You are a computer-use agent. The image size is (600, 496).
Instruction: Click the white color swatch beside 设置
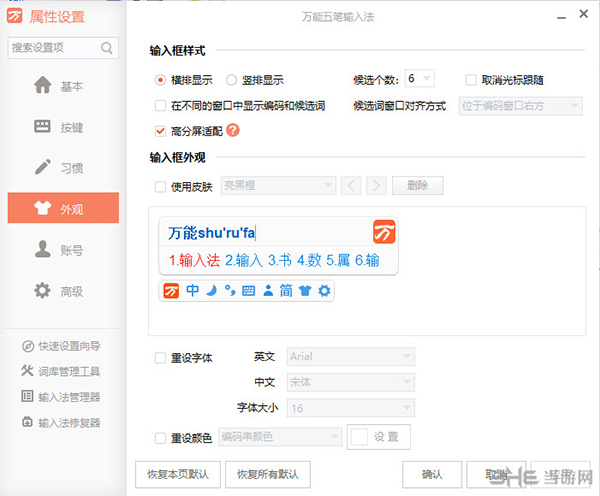359,437
